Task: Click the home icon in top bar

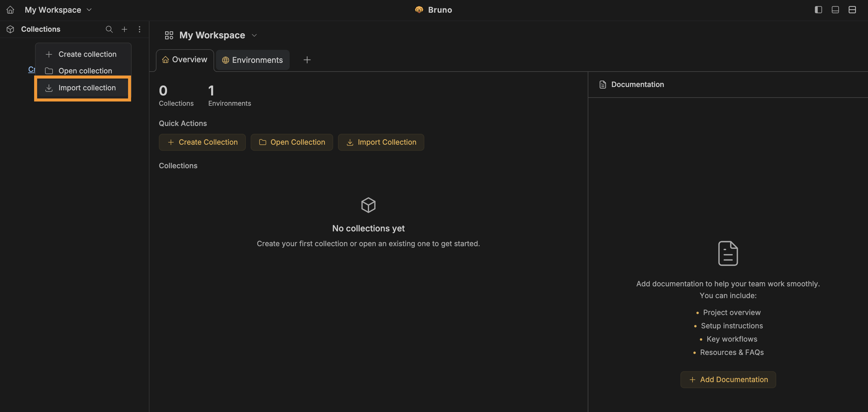Action: tap(11, 10)
